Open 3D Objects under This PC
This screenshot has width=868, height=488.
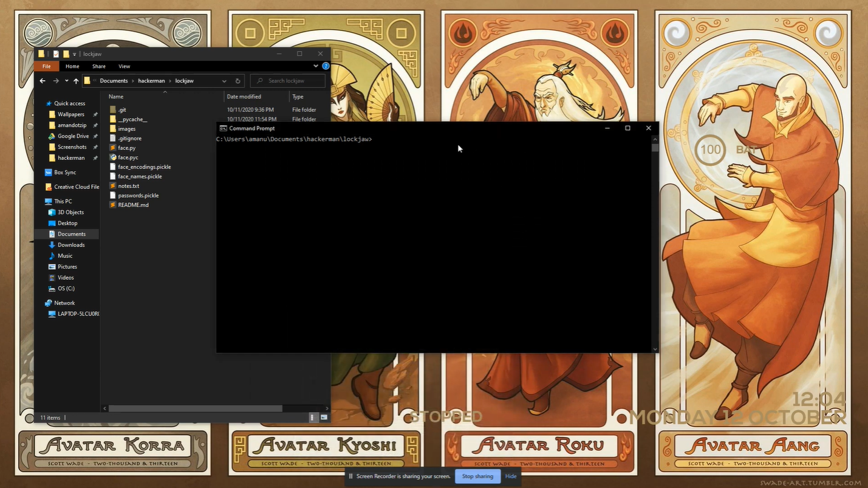click(70, 212)
